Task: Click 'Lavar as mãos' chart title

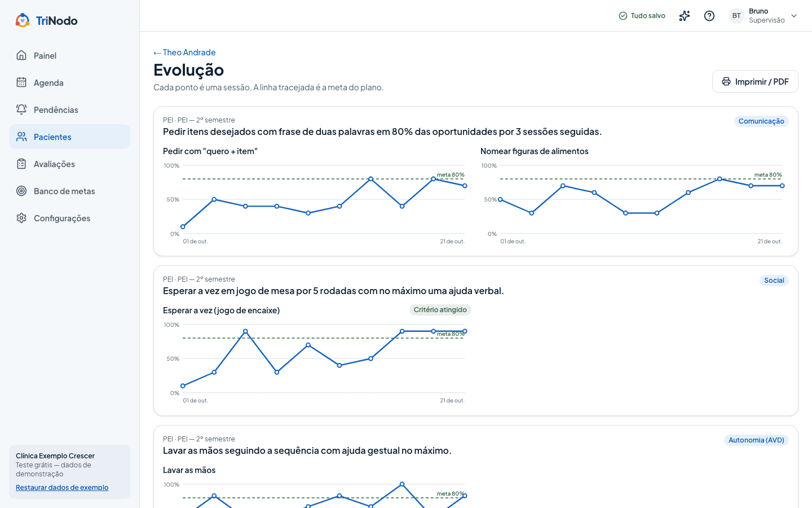Action: pyautogui.click(x=189, y=470)
